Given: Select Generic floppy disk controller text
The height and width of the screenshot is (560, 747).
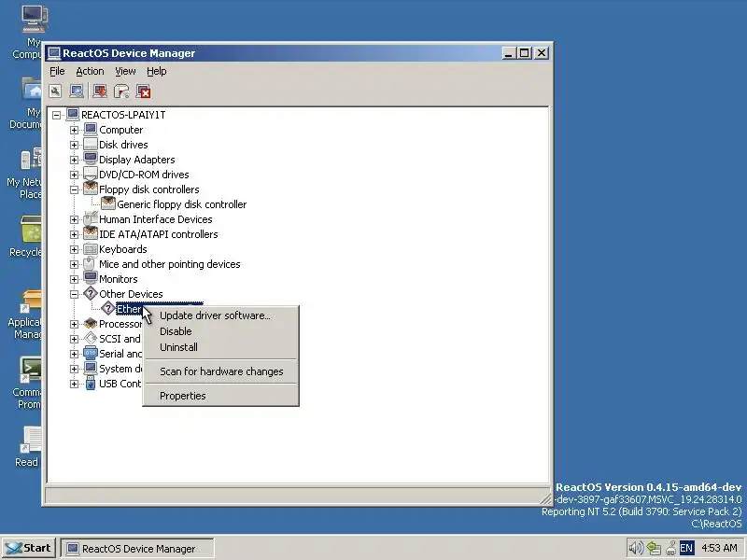Looking at the screenshot, I should click(x=181, y=204).
